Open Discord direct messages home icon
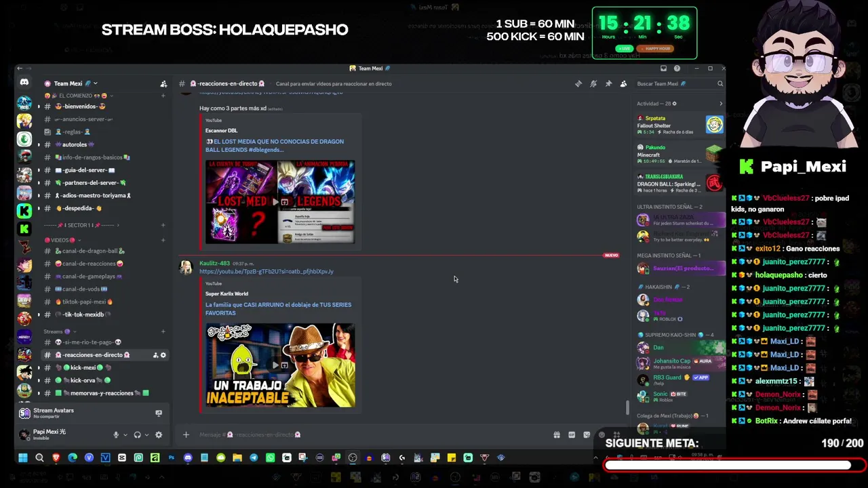 24,83
